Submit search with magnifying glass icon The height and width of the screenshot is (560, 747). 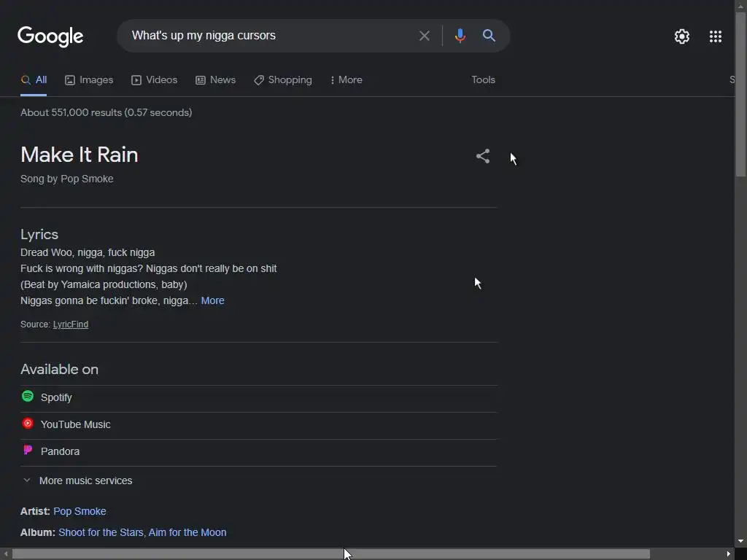489,35
